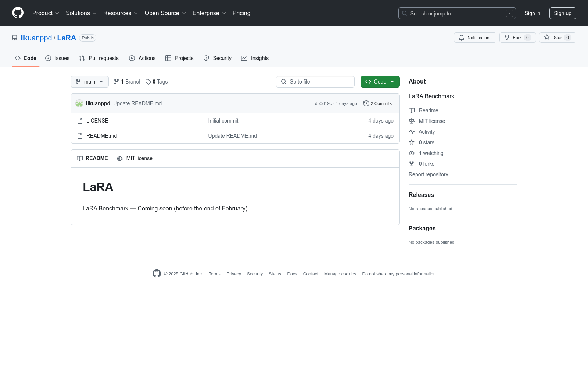Open commit hash d50d19c
Screen dimensions: 588x368
(323, 103)
